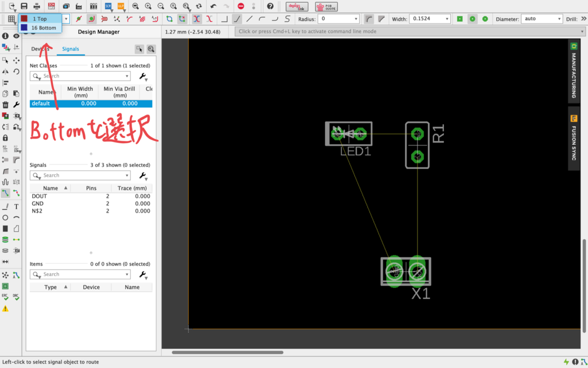588x368 pixels.
Task: Open the FUSION SYNC side tab
Action: click(574, 138)
